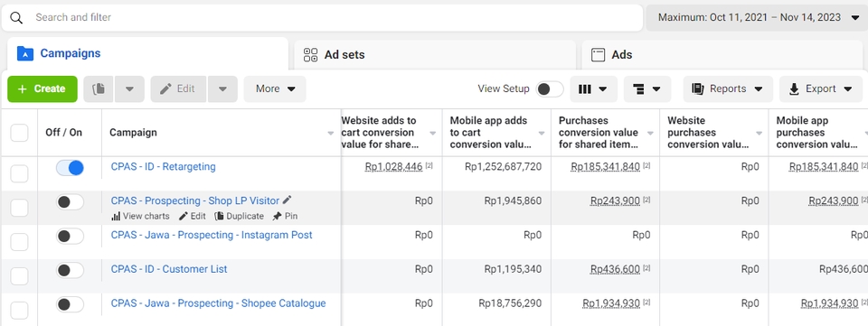Click the Ads window icon

[x=598, y=55]
